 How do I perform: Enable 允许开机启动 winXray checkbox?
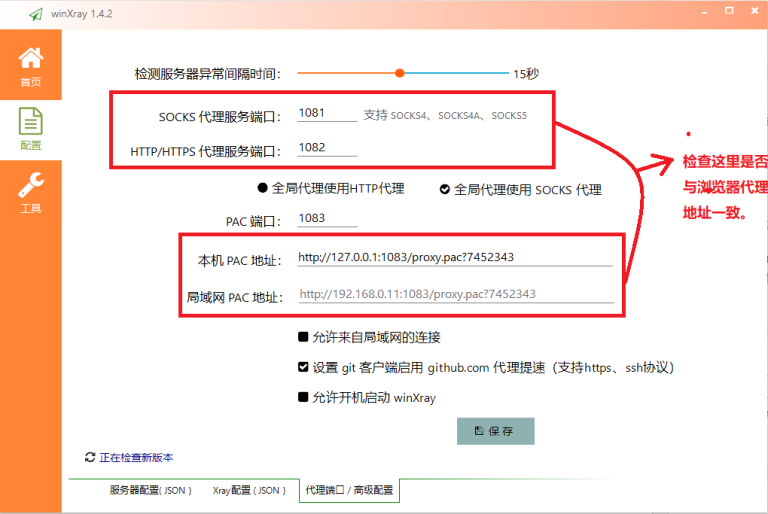(303, 397)
